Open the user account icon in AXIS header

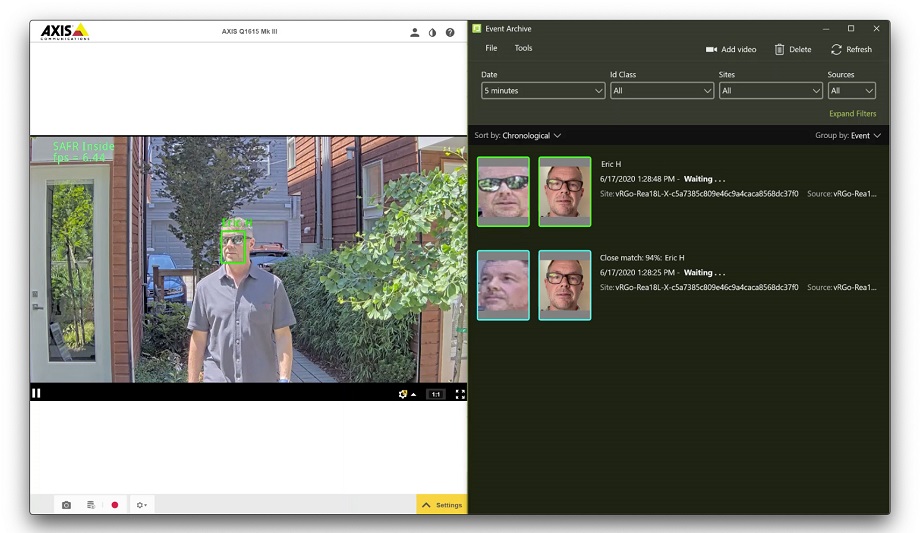tap(414, 32)
